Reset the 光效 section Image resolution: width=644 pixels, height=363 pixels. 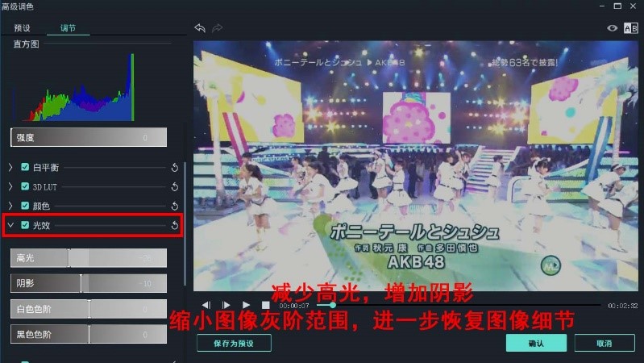[175, 225]
